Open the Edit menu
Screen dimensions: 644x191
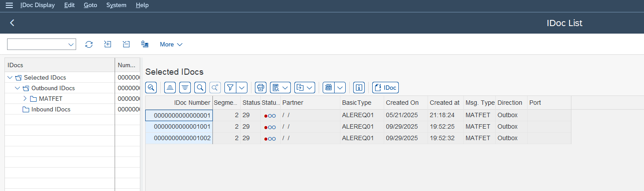click(x=69, y=5)
